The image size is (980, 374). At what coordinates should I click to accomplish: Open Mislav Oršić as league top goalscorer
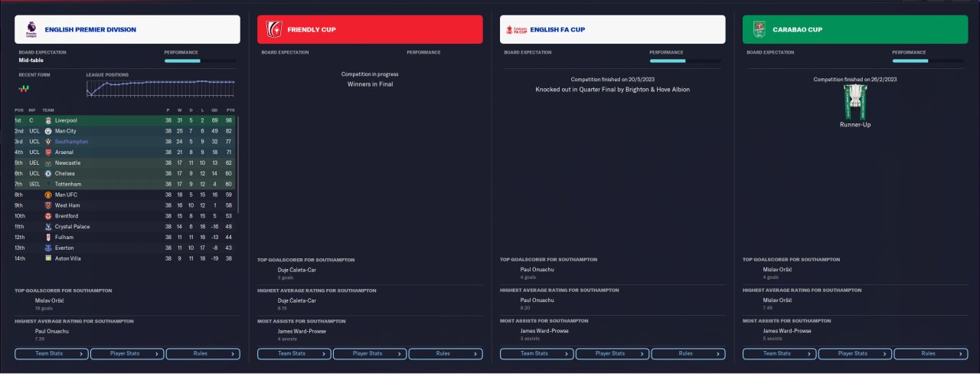49,300
